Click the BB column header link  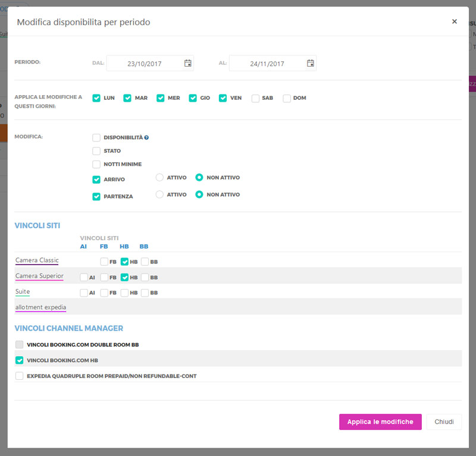(x=144, y=246)
